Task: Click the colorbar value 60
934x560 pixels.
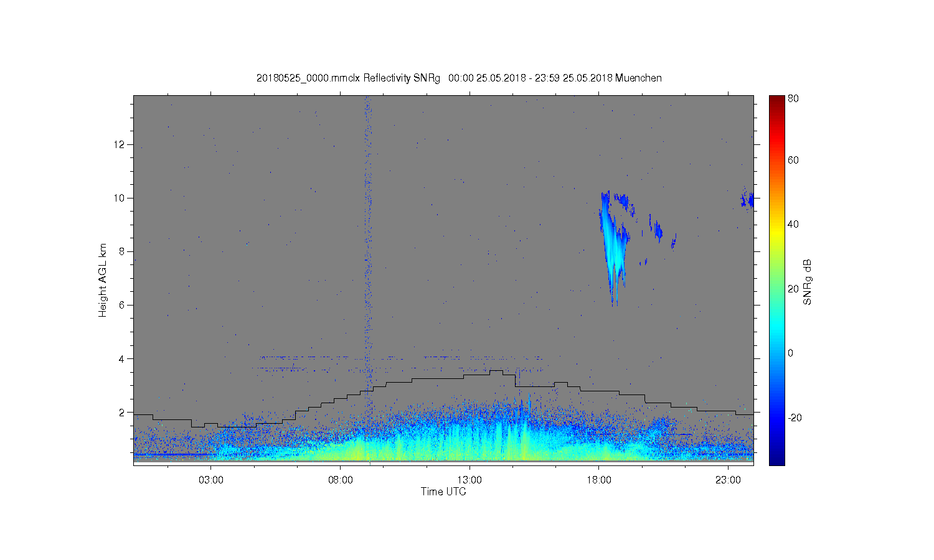Action: coord(793,160)
